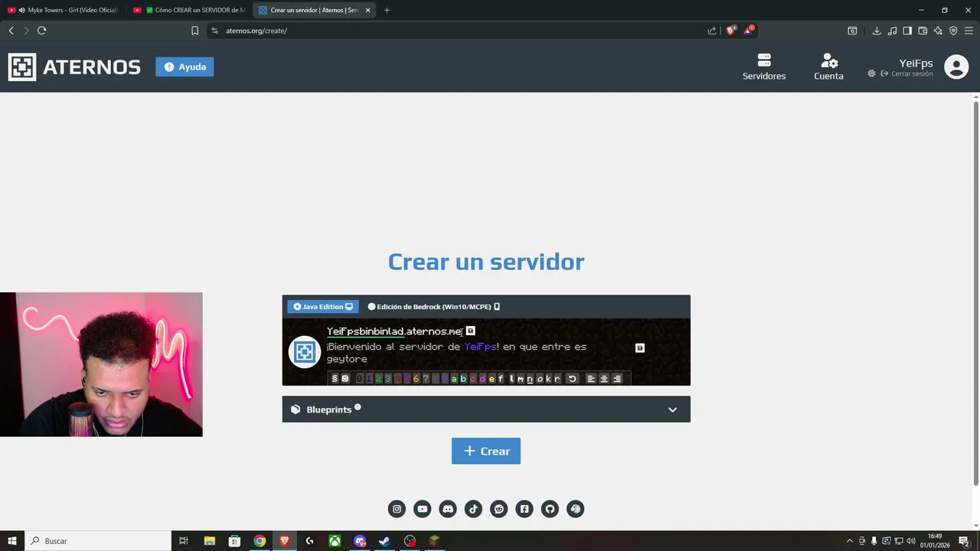This screenshot has height=551, width=980.
Task: Apply underline format code 'n'
Action: [x=530, y=378]
